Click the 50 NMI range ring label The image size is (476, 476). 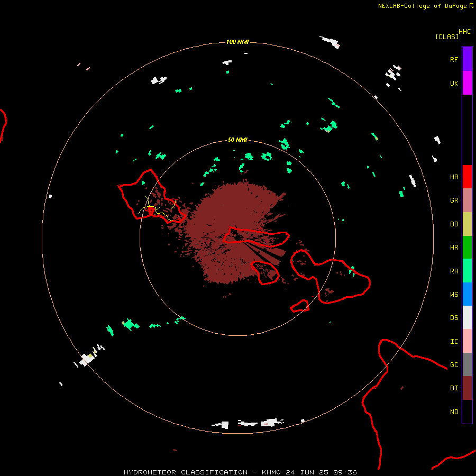tap(237, 140)
